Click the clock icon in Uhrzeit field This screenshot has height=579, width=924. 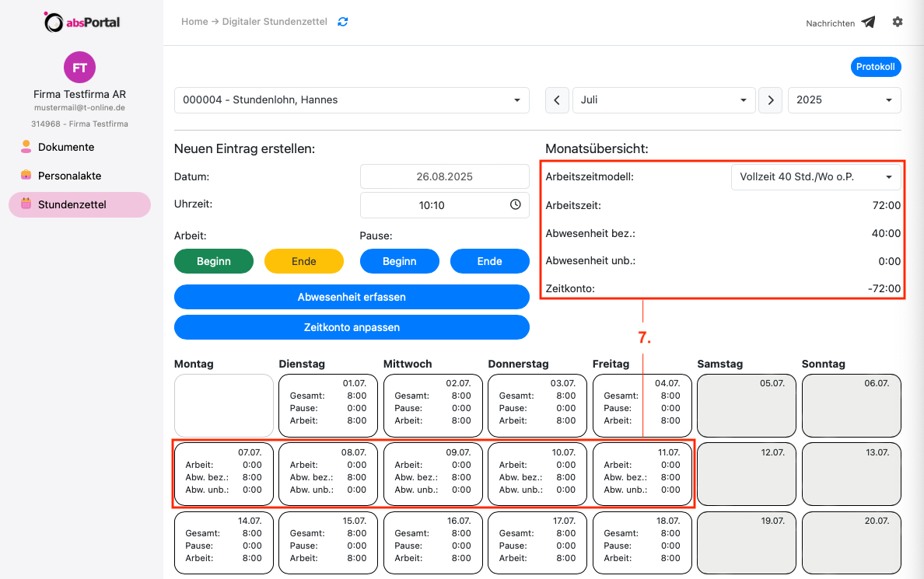[x=515, y=205]
